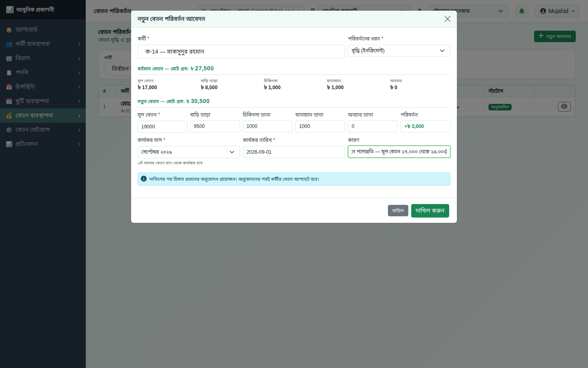Open the role selector dropdown in header

468,11
